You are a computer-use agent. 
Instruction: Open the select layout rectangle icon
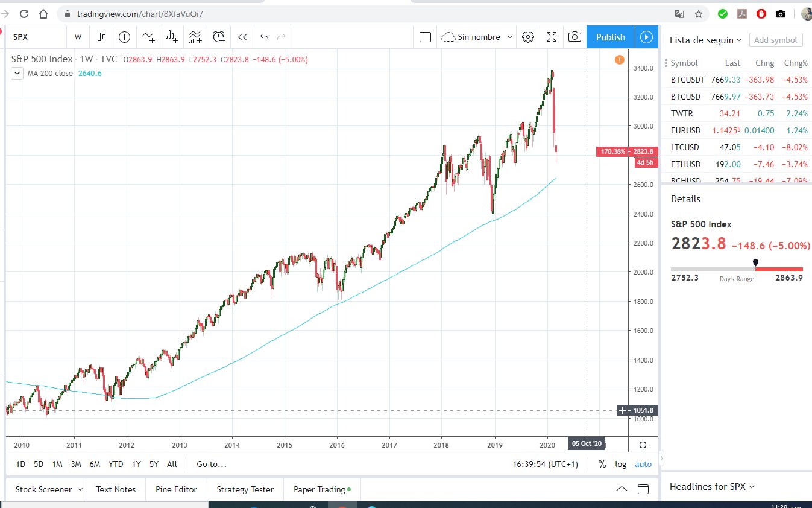(425, 37)
